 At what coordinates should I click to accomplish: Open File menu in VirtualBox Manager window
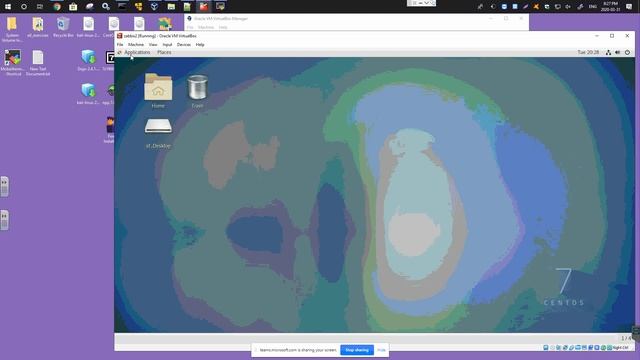(190, 27)
